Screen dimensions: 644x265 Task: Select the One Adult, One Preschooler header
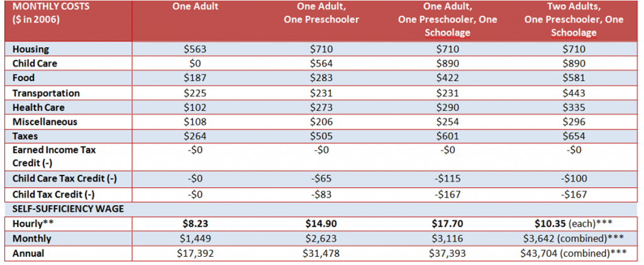[x=321, y=14]
